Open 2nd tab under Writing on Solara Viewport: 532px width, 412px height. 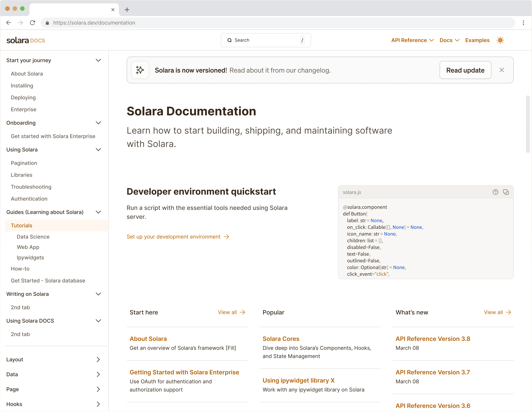point(20,307)
